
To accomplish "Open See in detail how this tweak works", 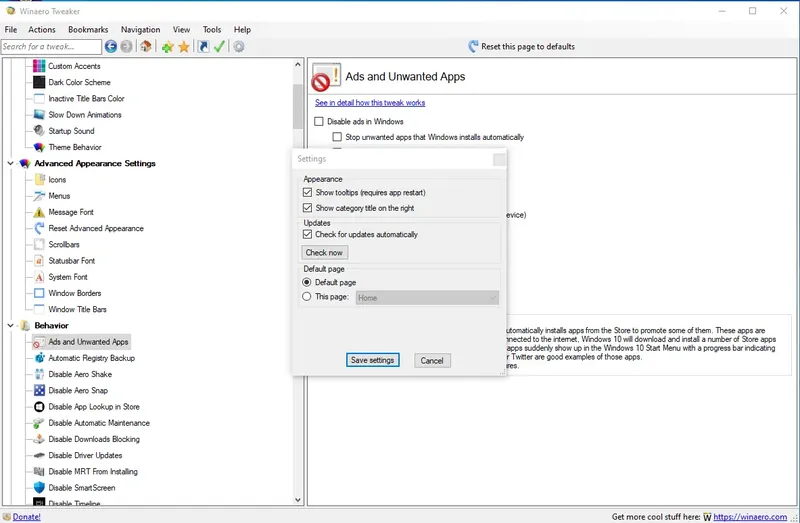I will click(x=370, y=103).
